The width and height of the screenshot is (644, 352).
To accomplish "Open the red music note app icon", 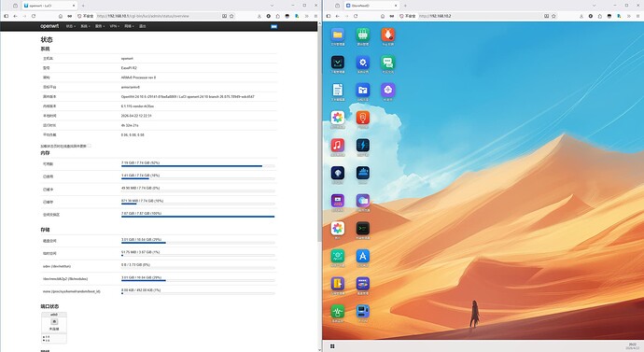I will [338, 145].
